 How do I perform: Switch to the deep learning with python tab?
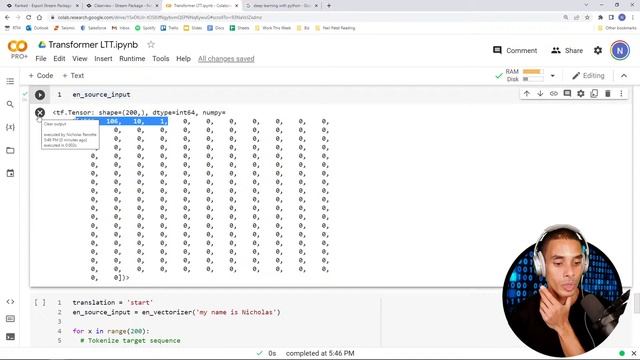click(x=282, y=6)
